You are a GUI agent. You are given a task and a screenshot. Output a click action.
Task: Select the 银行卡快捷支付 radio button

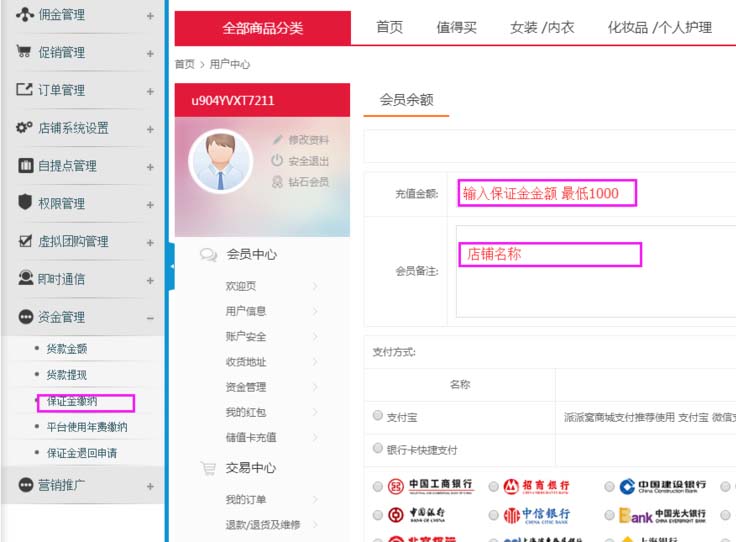pos(378,448)
